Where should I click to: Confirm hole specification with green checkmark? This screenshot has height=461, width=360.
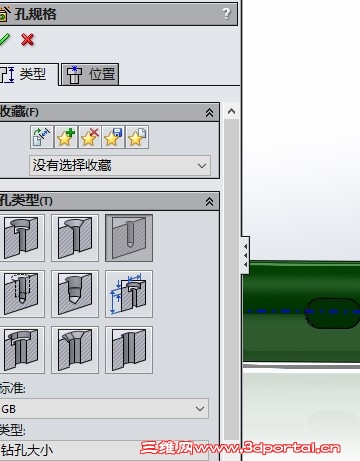pos(4,39)
